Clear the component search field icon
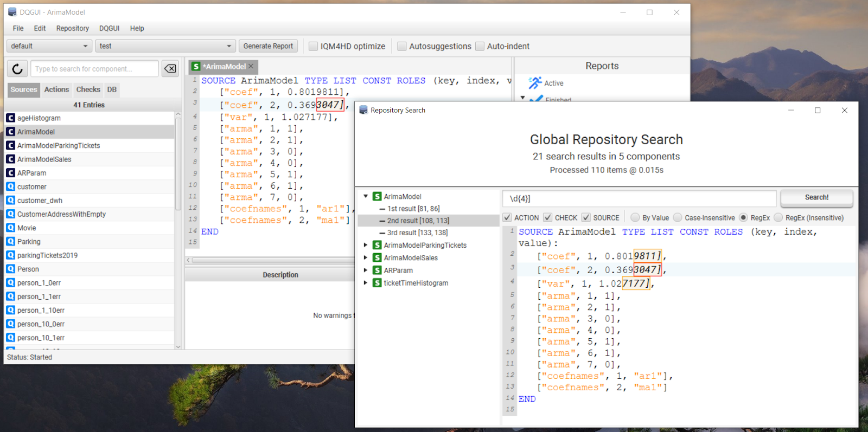The width and height of the screenshot is (868, 432). point(170,69)
